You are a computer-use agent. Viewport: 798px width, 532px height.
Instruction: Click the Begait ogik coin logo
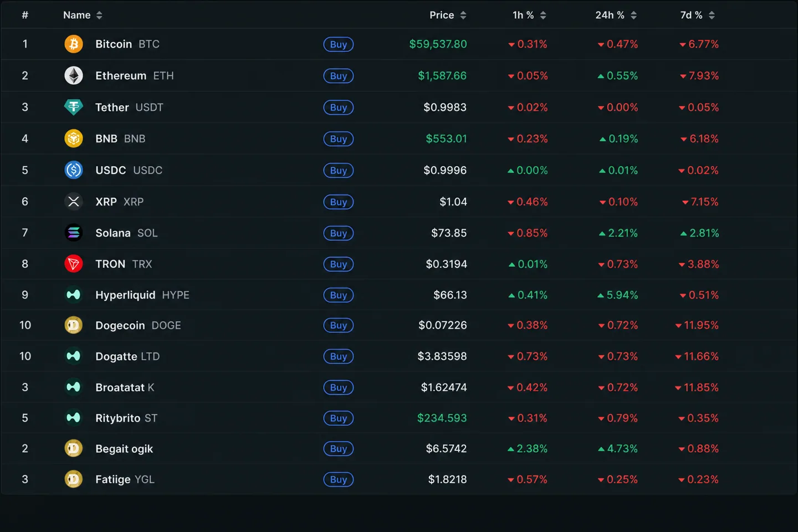pyautogui.click(x=74, y=448)
